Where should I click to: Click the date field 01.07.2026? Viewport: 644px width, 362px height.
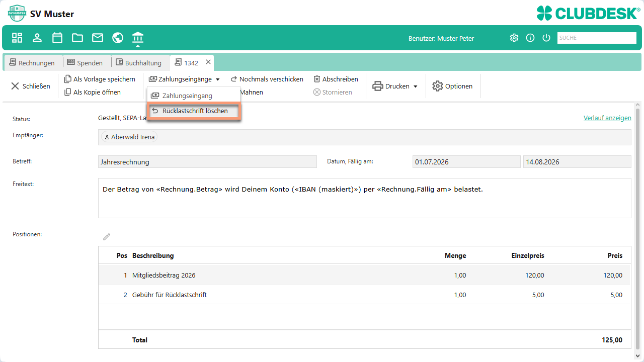click(x=466, y=162)
